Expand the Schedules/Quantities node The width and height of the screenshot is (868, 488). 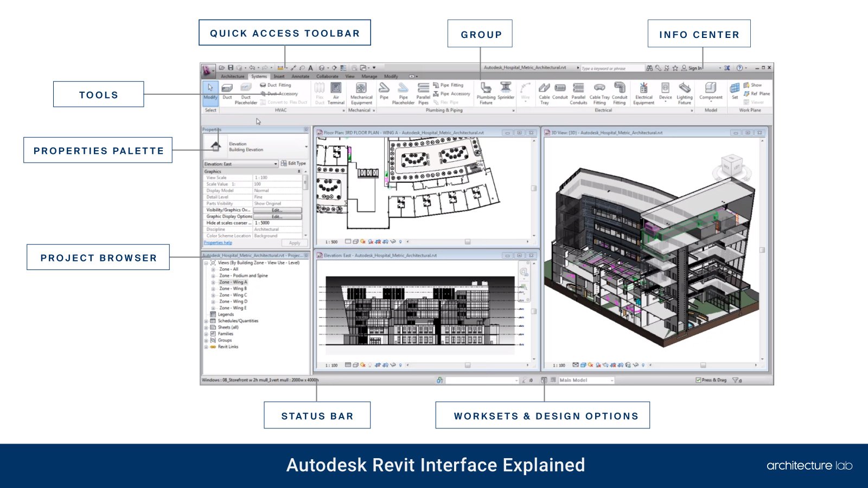coord(206,321)
